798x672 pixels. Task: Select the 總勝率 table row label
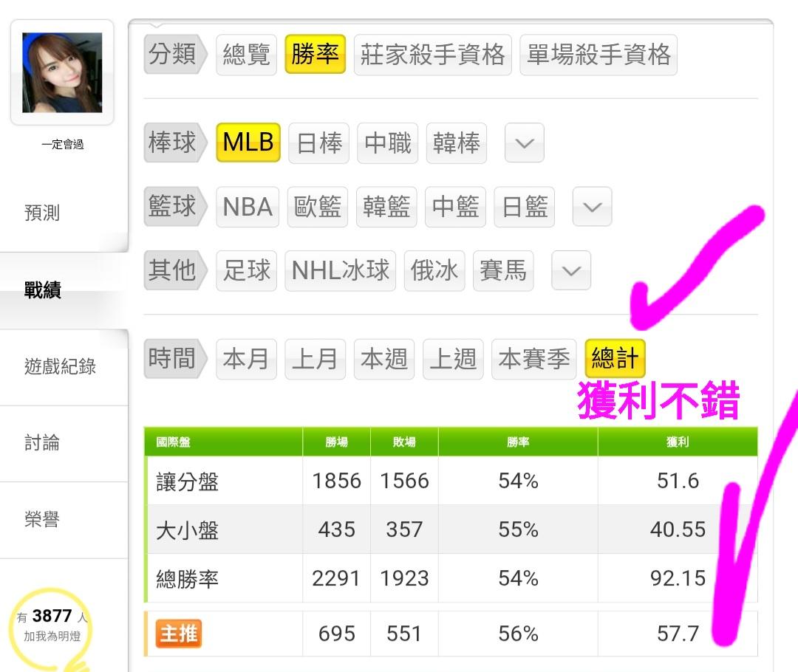pos(187,579)
